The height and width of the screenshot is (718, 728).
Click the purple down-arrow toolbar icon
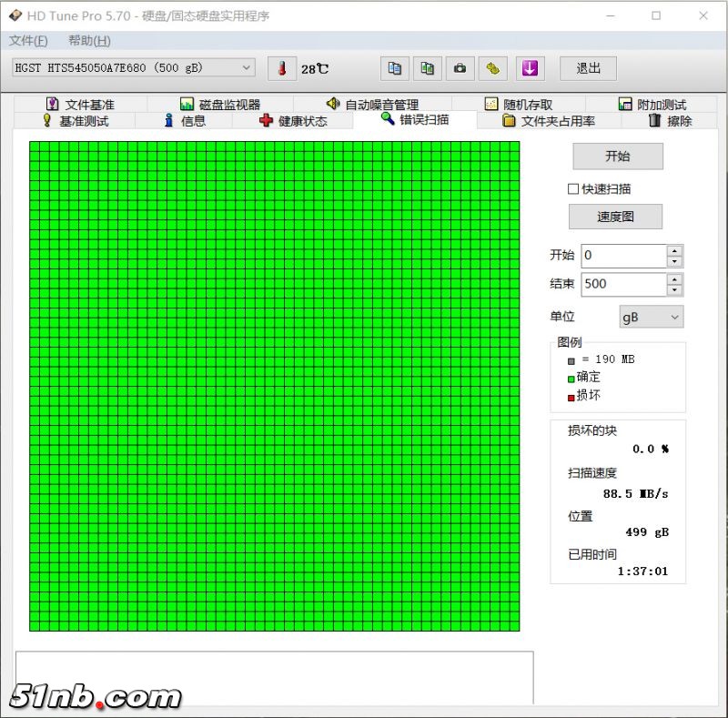[530, 68]
